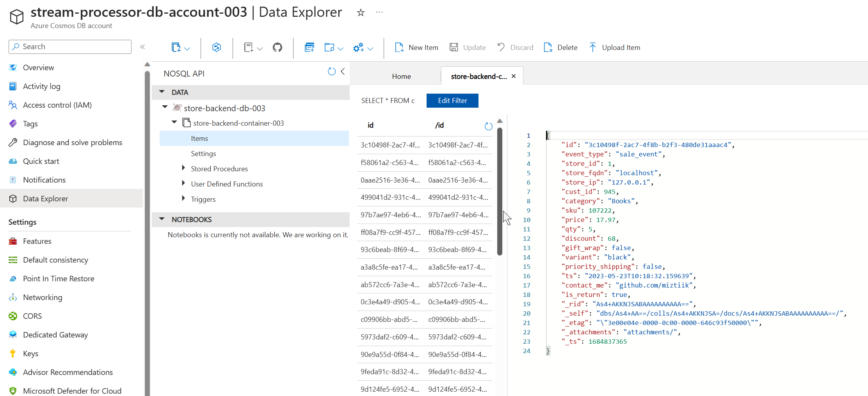The height and width of the screenshot is (396, 868).
Task: Open Notifications in sidebar
Action: pos(44,180)
